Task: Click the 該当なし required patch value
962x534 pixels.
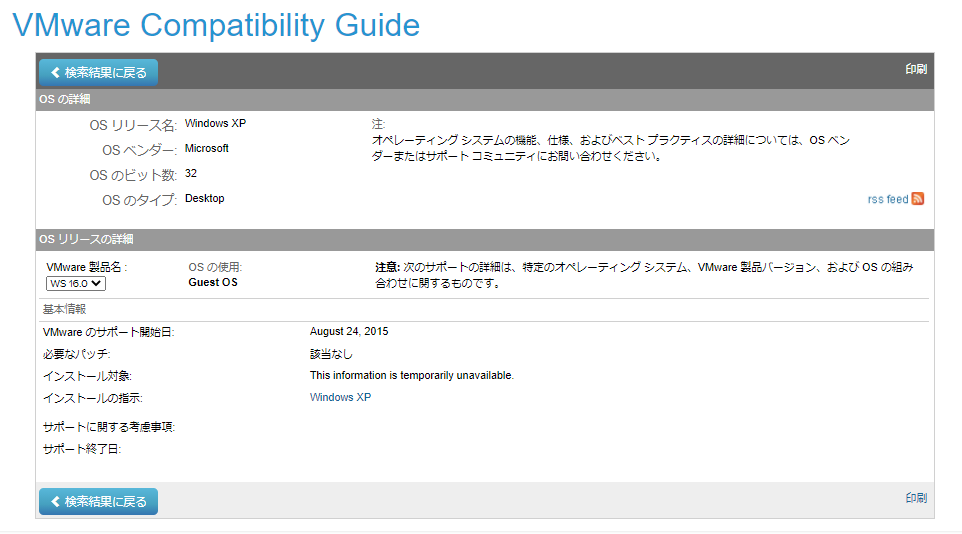Action: point(331,354)
